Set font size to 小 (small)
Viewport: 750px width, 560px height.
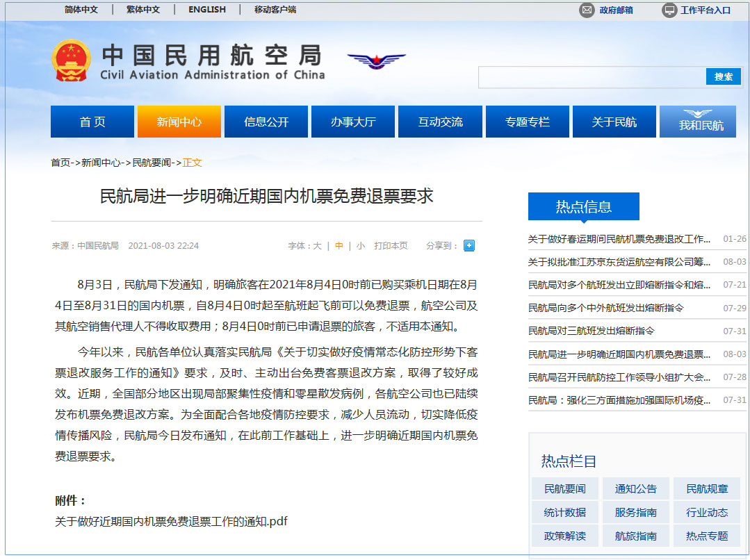coord(360,246)
